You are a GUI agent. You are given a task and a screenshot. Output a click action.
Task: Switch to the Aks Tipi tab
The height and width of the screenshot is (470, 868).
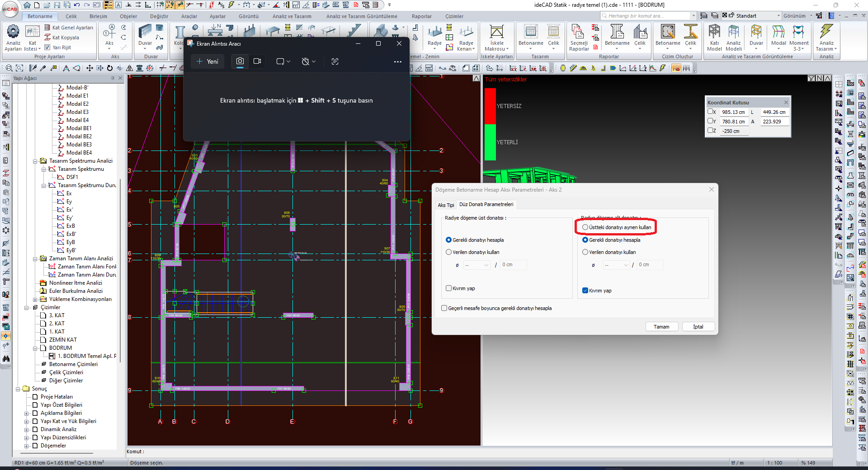[x=445, y=205]
